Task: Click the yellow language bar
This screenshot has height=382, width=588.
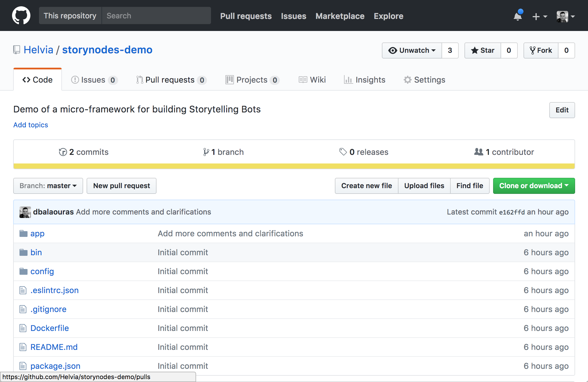Action: point(294,166)
